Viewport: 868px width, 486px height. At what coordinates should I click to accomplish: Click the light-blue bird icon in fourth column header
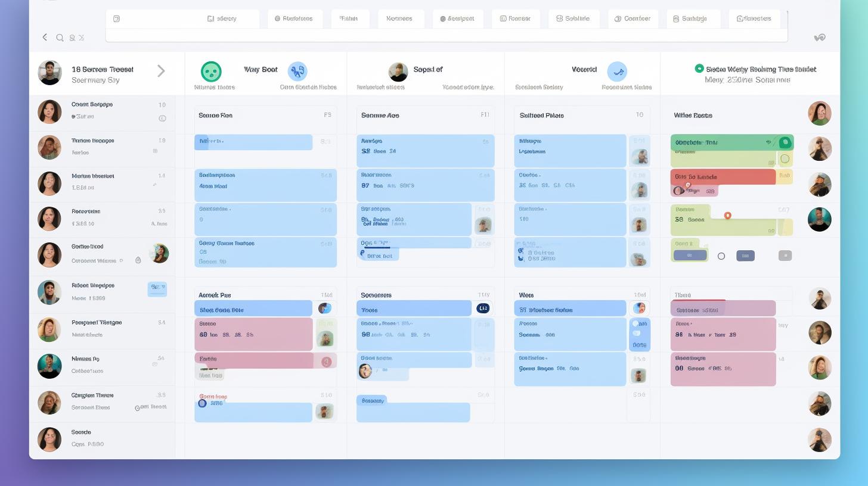pyautogui.click(x=617, y=71)
